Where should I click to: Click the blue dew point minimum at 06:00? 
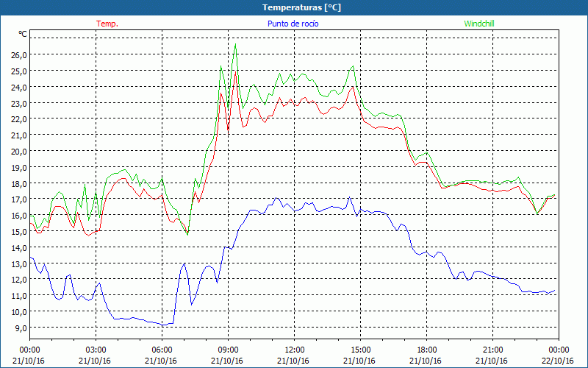coord(163,325)
